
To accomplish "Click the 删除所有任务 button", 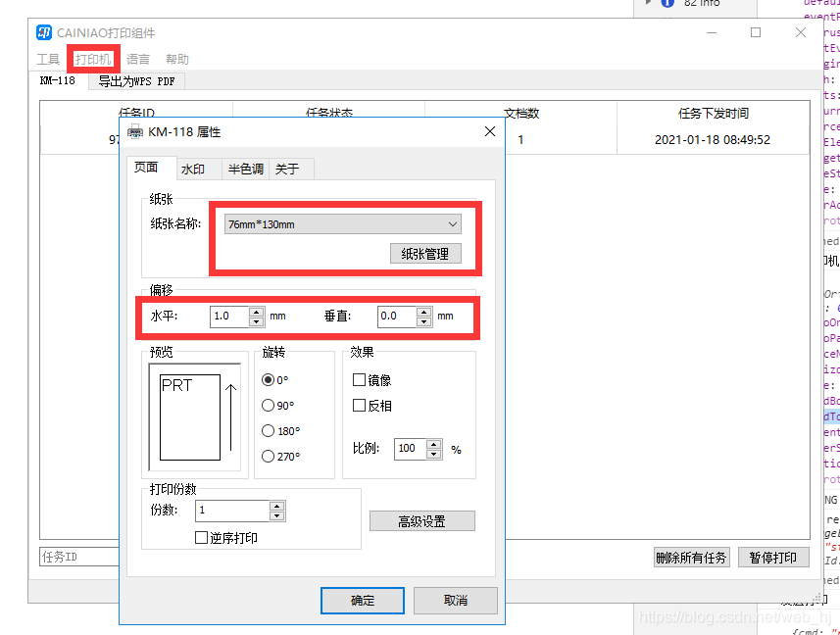I will pos(691,558).
